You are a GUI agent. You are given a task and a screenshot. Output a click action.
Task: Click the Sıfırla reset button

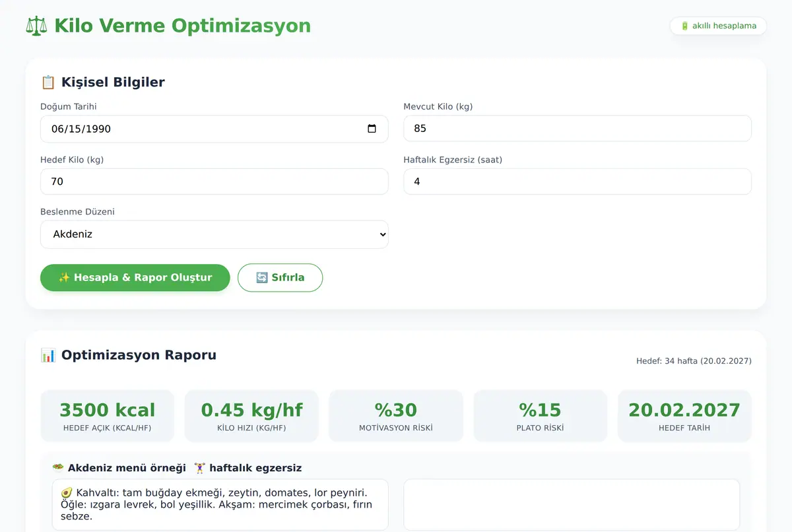280,278
